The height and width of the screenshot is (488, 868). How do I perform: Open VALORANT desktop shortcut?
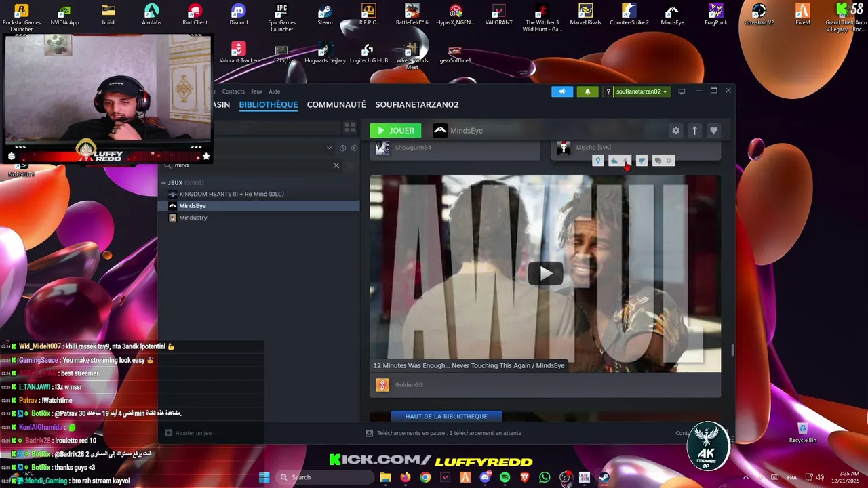pos(499,15)
